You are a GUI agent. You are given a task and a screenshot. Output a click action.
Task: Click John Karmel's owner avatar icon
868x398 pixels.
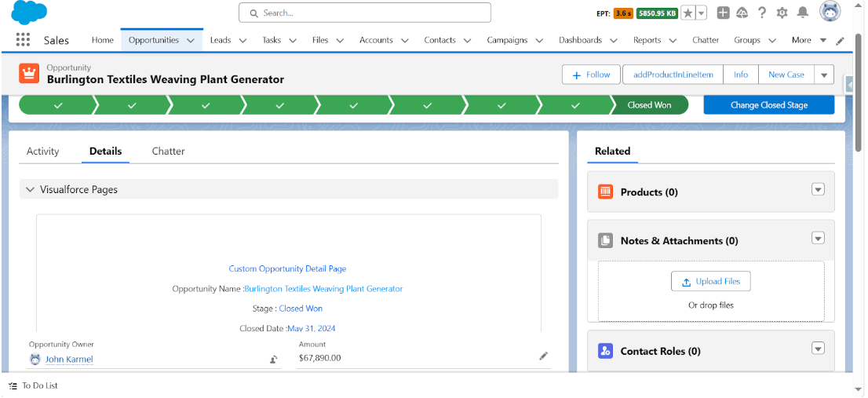pos(35,360)
